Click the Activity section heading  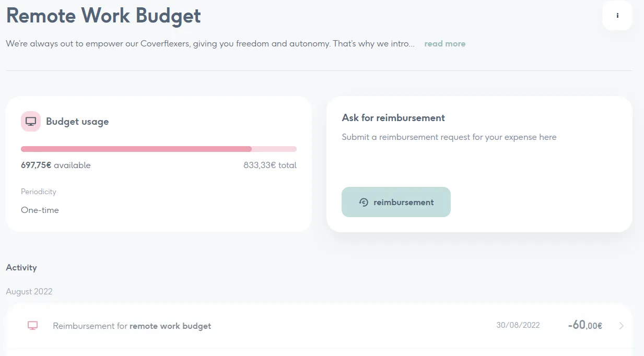[x=21, y=268]
